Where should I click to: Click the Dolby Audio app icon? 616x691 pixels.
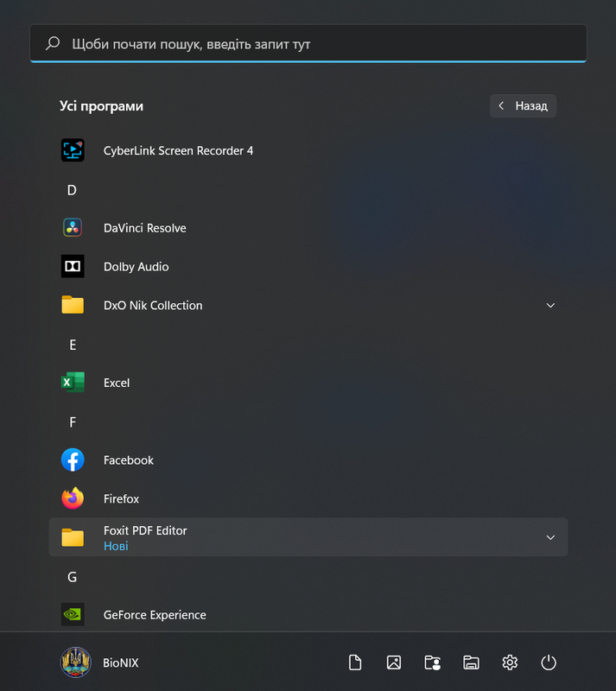coord(73,266)
